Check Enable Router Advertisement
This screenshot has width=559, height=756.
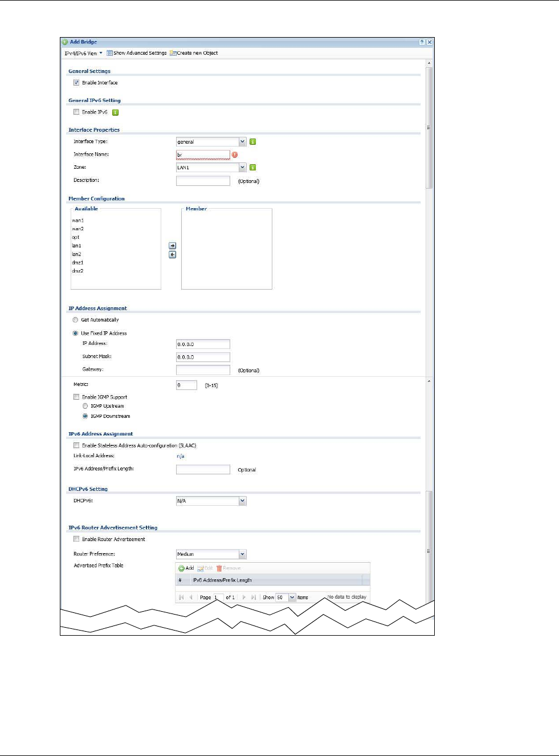tap(76, 539)
